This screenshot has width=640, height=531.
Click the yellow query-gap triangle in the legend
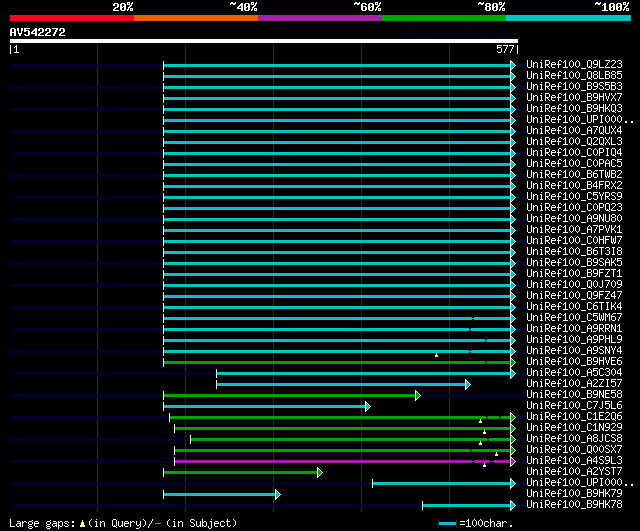[x=82, y=523]
